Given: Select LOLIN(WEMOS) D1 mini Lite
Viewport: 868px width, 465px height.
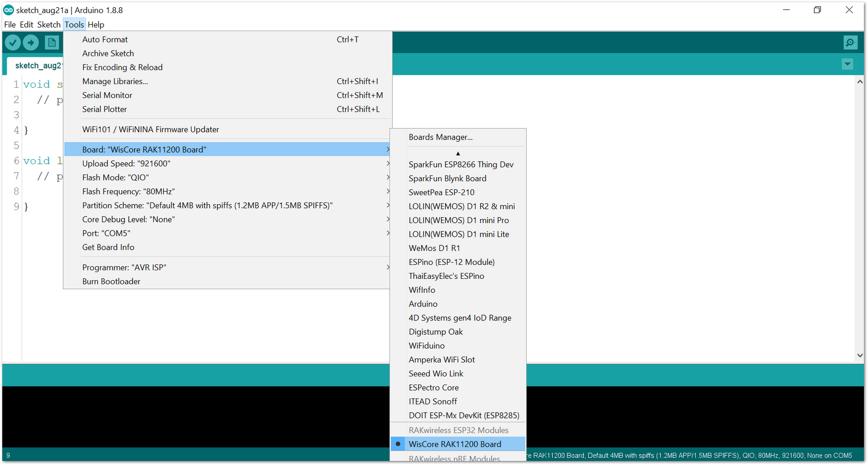Looking at the screenshot, I should tap(458, 235).
